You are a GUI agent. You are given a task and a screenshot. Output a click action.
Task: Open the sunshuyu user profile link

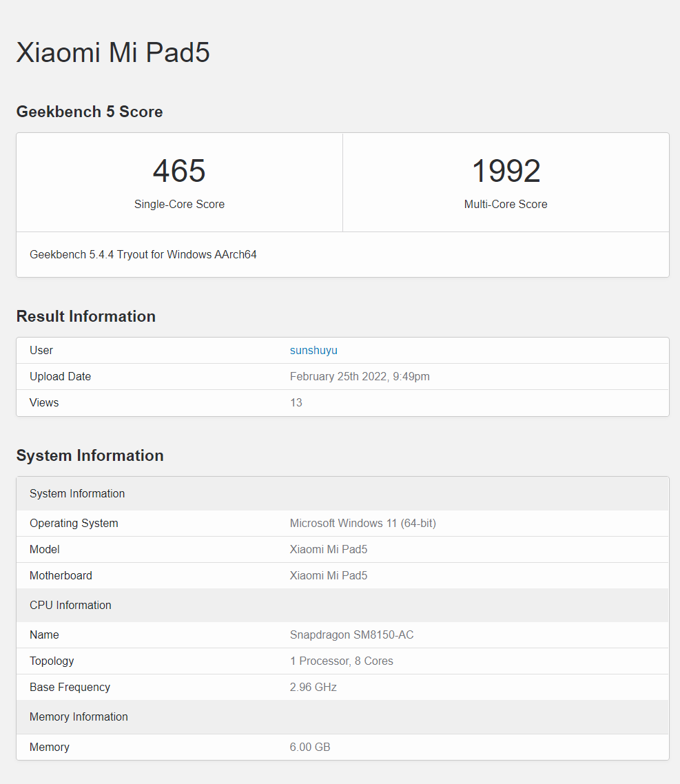click(x=313, y=350)
